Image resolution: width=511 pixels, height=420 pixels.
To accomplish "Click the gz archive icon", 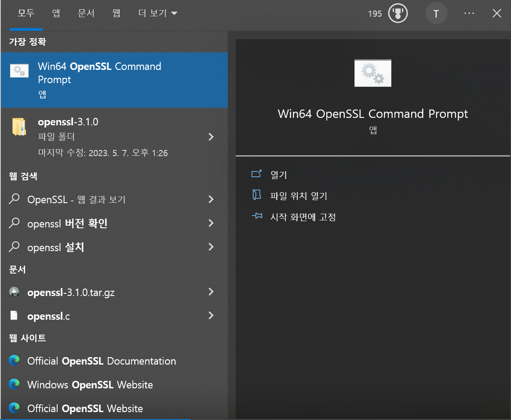I will pos(15,292).
